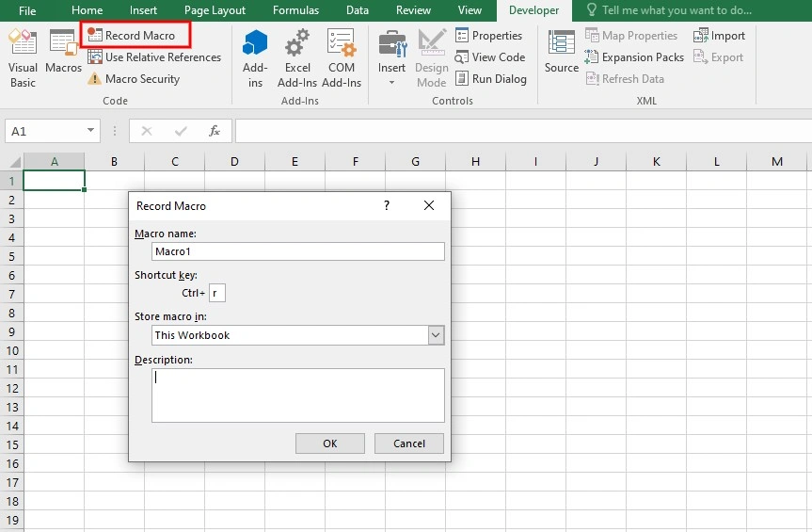
Task: Open Excel Add-Ins manager
Action: [x=297, y=58]
